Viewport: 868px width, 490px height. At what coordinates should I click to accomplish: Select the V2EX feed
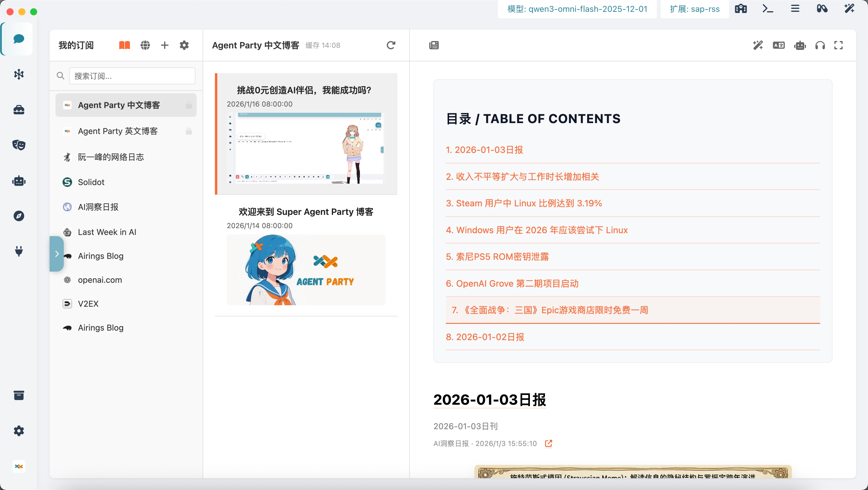pos(126,304)
